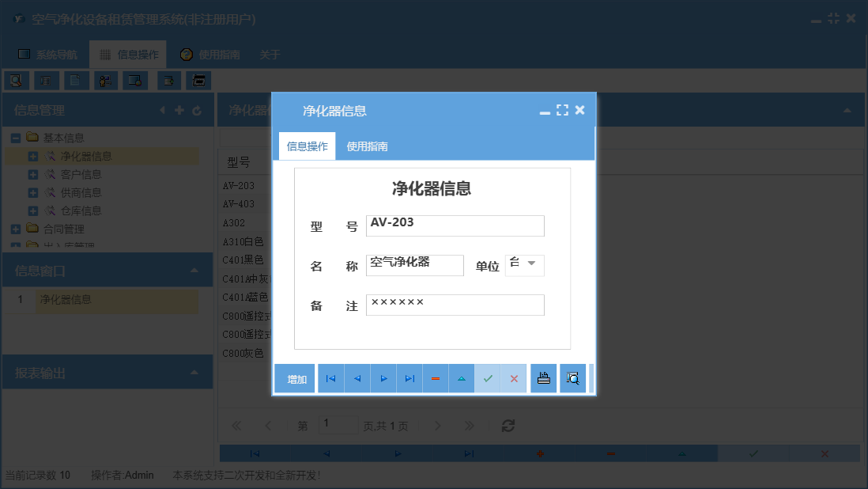Open the 单位 unit dropdown
This screenshot has height=489, width=868.
(533, 265)
